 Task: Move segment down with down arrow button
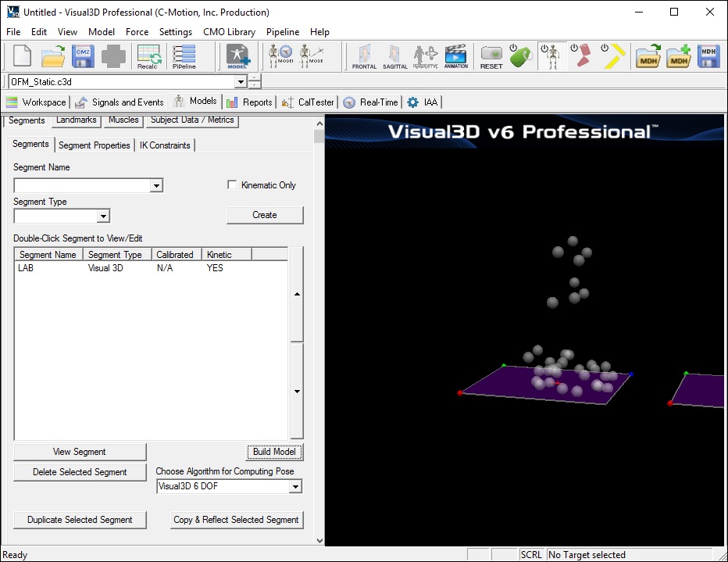click(x=297, y=391)
